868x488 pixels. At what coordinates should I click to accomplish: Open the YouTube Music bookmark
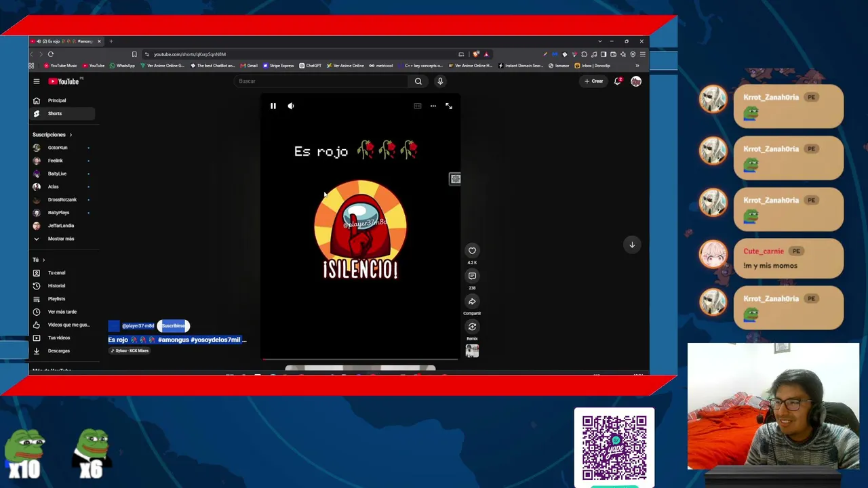(x=60, y=66)
